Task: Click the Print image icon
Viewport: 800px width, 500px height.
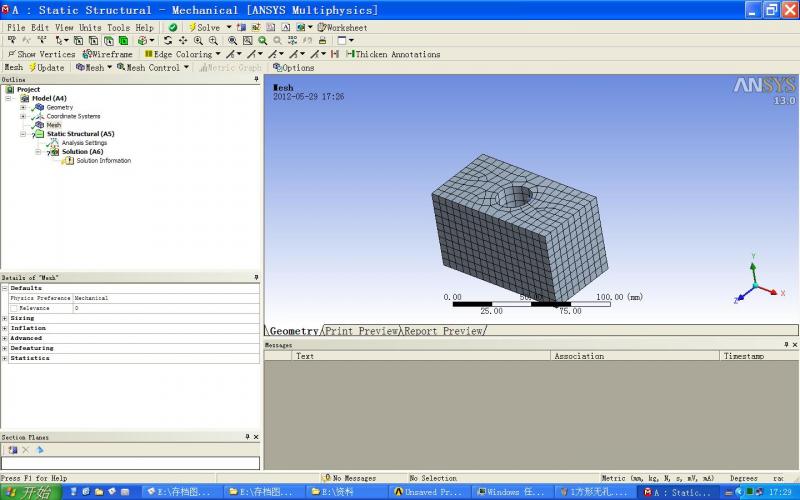Action: [x=322, y=40]
